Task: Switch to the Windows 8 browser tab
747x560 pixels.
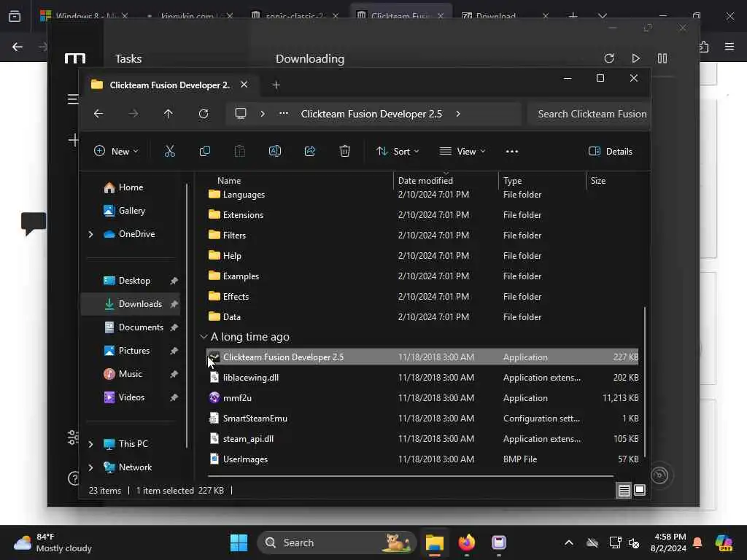Action: pyautogui.click(x=86, y=16)
